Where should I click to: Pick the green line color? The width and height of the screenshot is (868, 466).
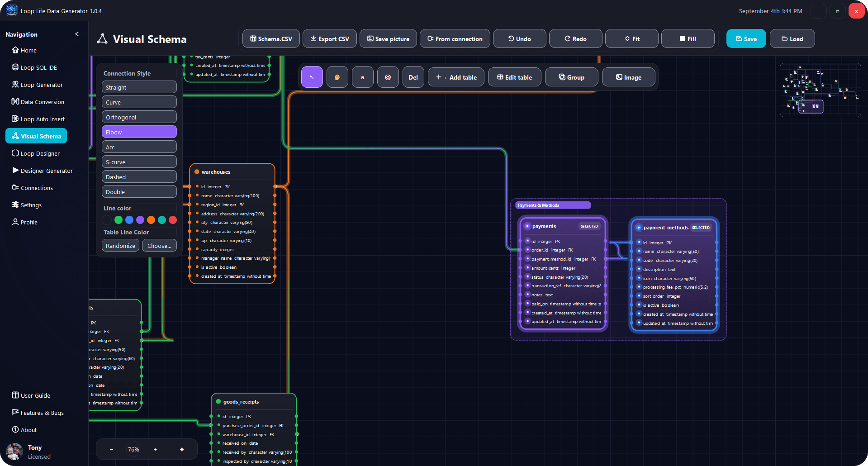[x=119, y=220]
